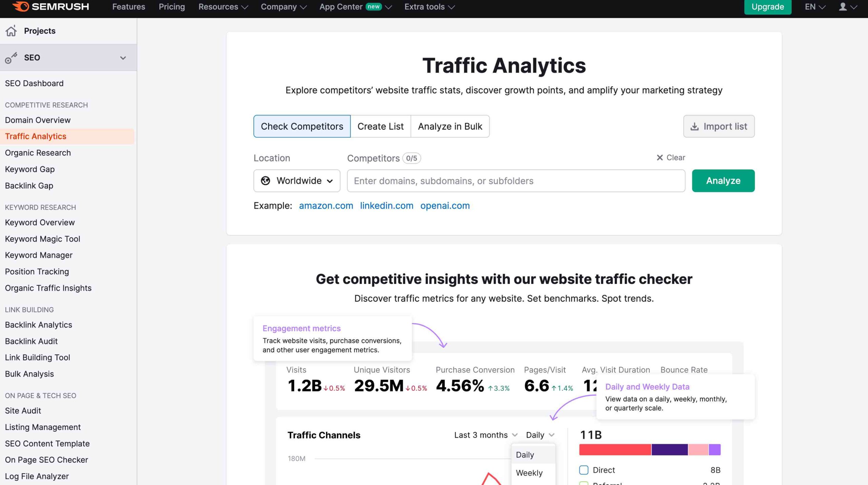
Task: Click the Analyze button
Action: coord(723,180)
